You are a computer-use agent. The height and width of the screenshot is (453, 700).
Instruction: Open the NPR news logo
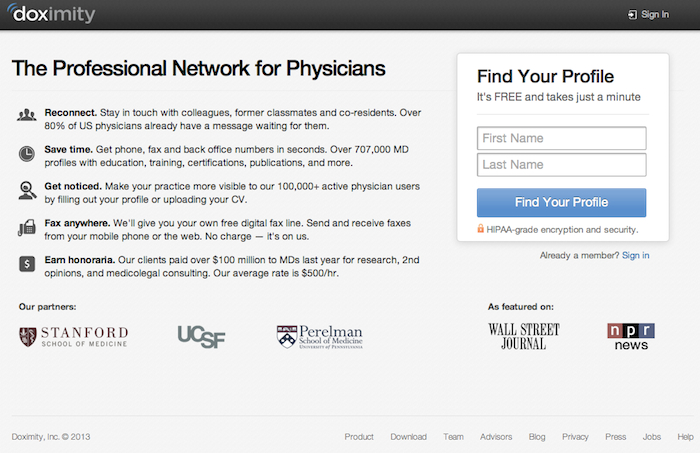[x=631, y=337]
